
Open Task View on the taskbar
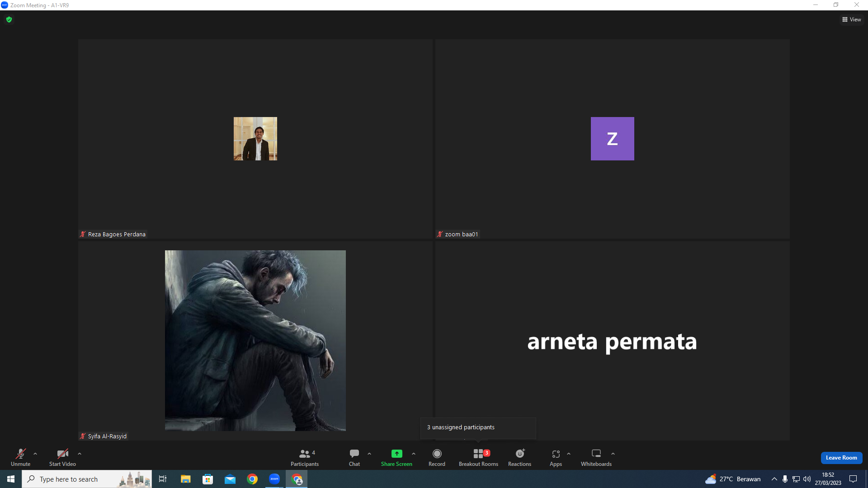coord(163,479)
